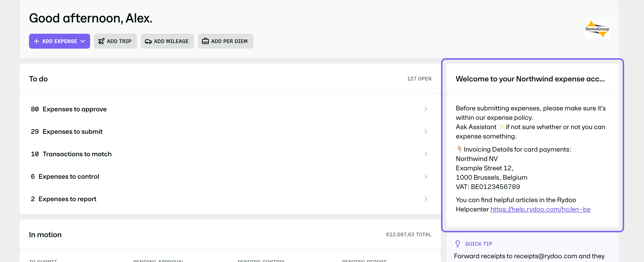644x262 pixels.
Task: Click the plus icon on Add Expense
Action: [x=37, y=41]
